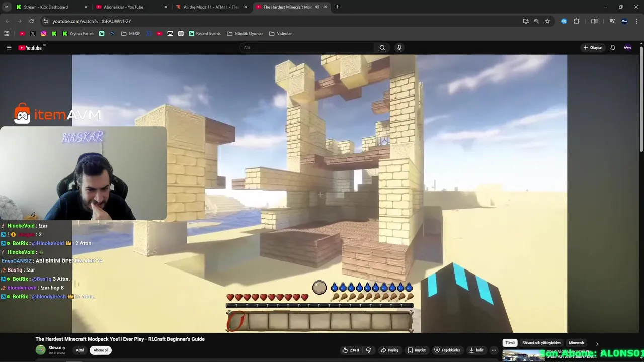Open the Shivaxi channel avatar
Screen dimensions: 644x362
40,350
